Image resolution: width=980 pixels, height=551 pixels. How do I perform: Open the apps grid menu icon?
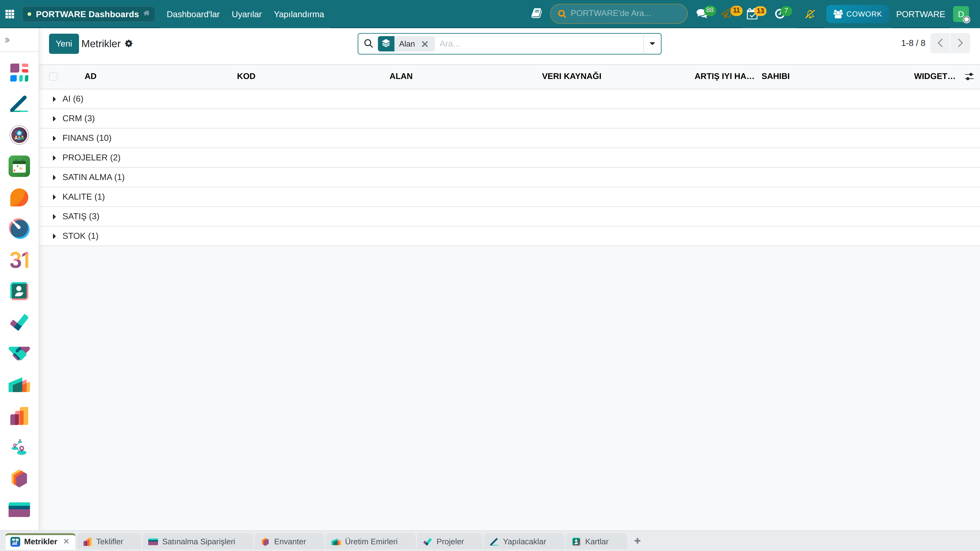tap(10, 14)
